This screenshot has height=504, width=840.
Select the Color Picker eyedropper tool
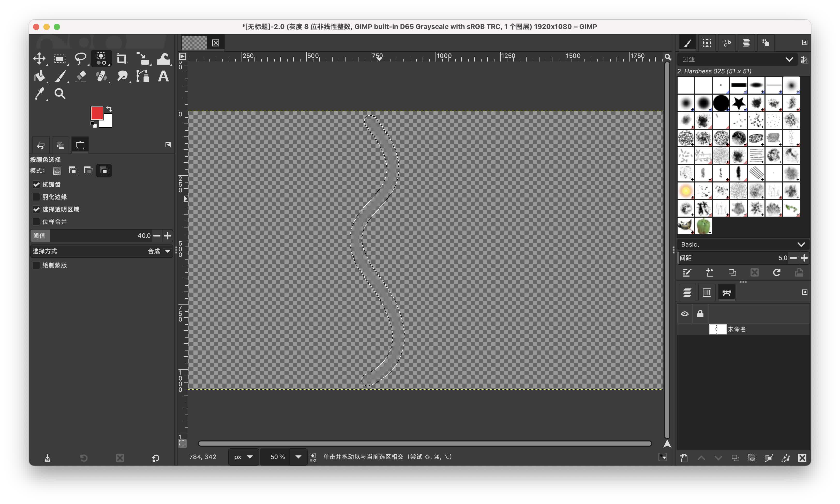[x=39, y=94]
